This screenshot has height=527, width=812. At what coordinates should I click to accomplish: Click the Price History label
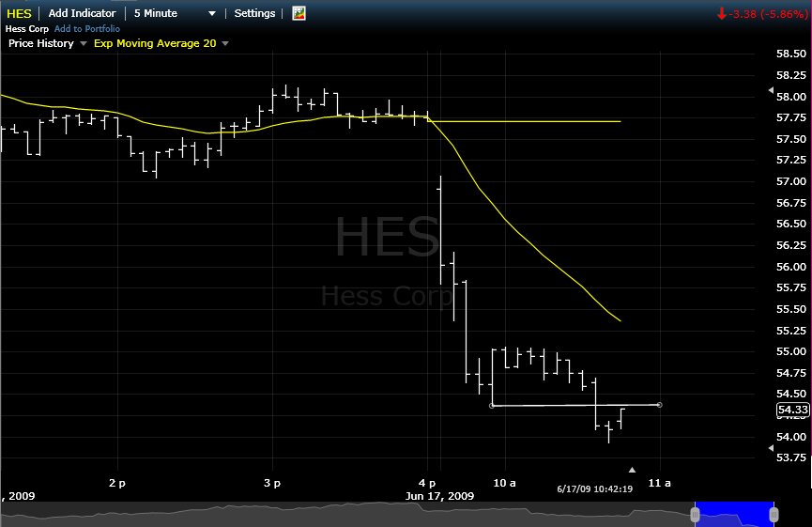(41, 43)
